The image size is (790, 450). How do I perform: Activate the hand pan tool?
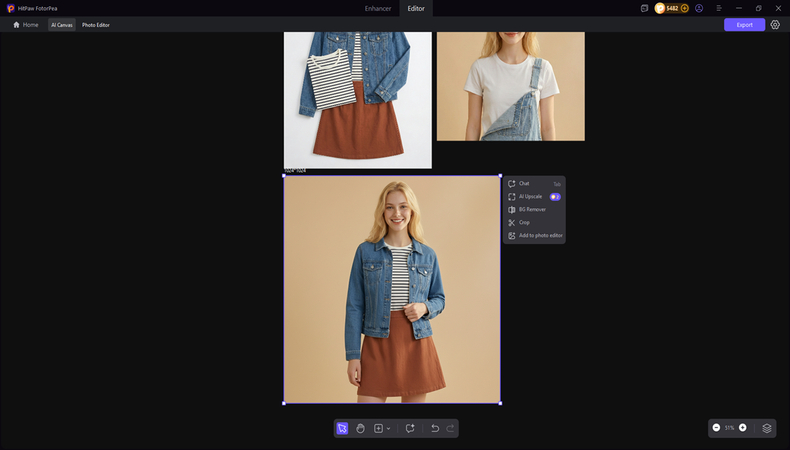click(x=360, y=428)
